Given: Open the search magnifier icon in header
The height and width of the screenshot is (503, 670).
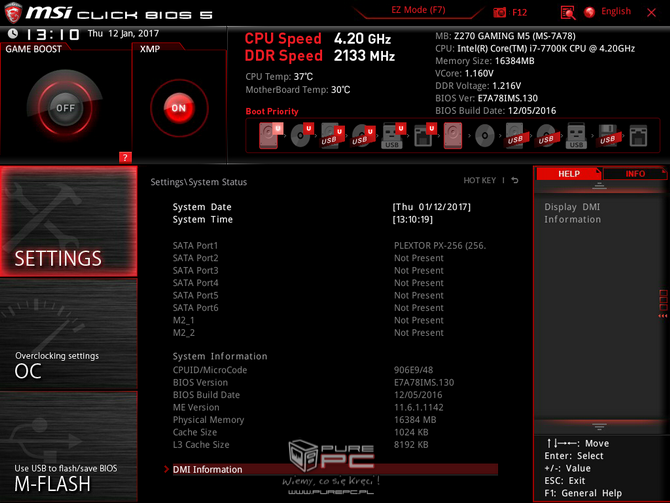Looking at the screenshot, I should [568, 13].
